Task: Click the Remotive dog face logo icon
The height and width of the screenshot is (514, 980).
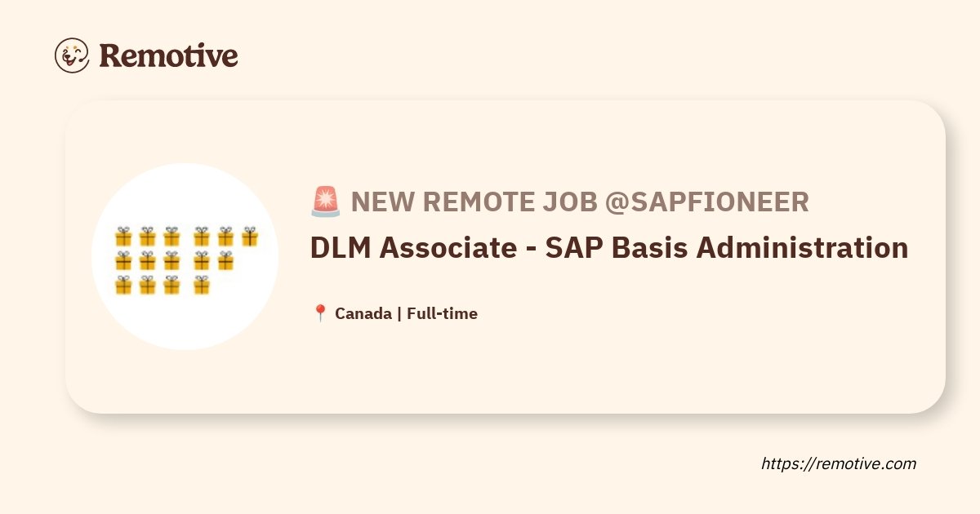Action: point(72,55)
